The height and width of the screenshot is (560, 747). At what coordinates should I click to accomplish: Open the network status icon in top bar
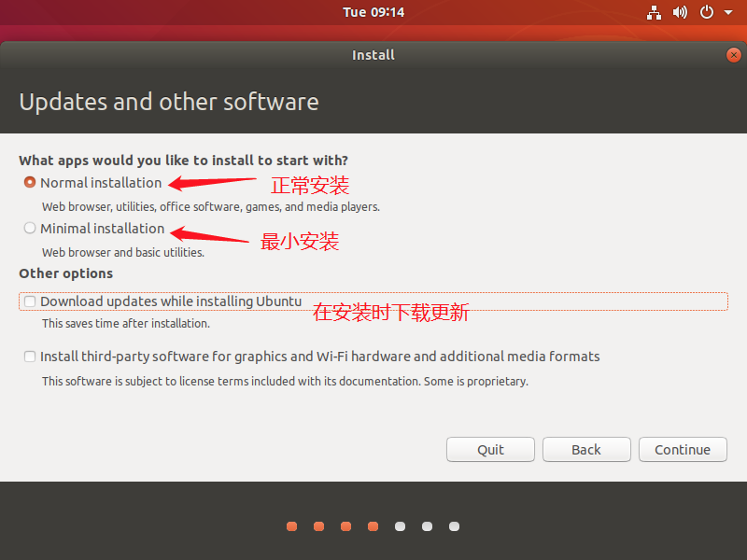coord(654,12)
